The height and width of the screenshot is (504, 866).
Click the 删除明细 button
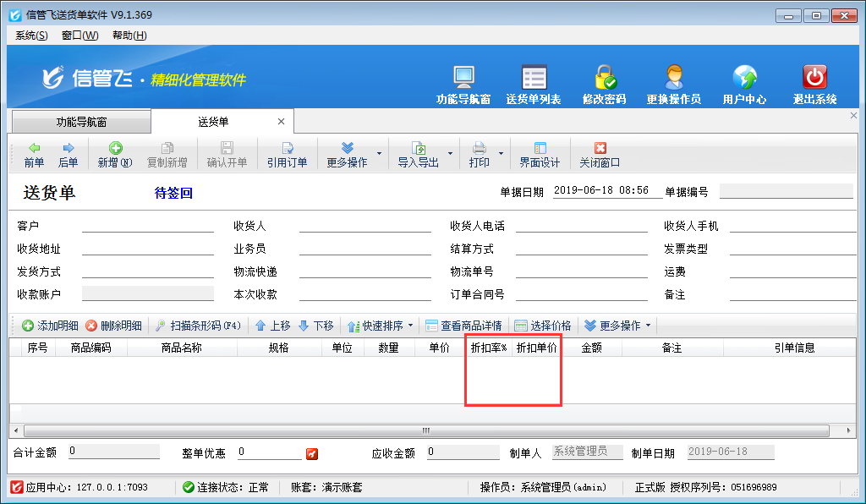pos(113,326)
